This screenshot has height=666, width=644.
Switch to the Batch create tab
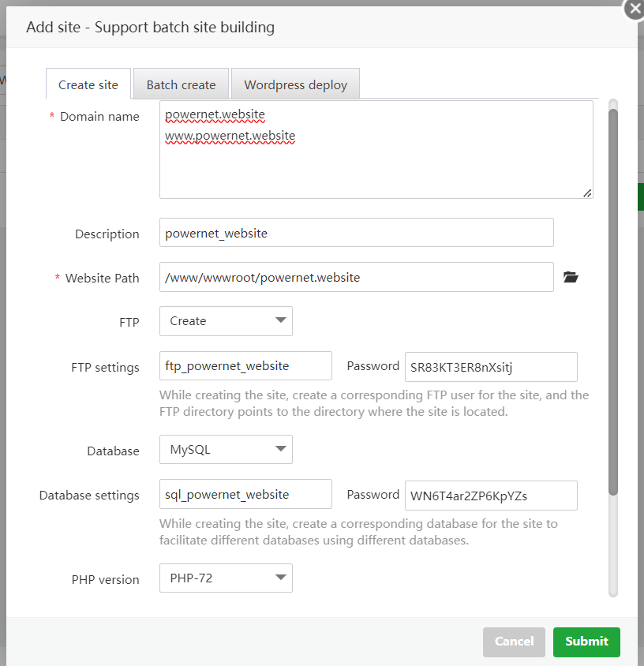(x=181, y=84)
